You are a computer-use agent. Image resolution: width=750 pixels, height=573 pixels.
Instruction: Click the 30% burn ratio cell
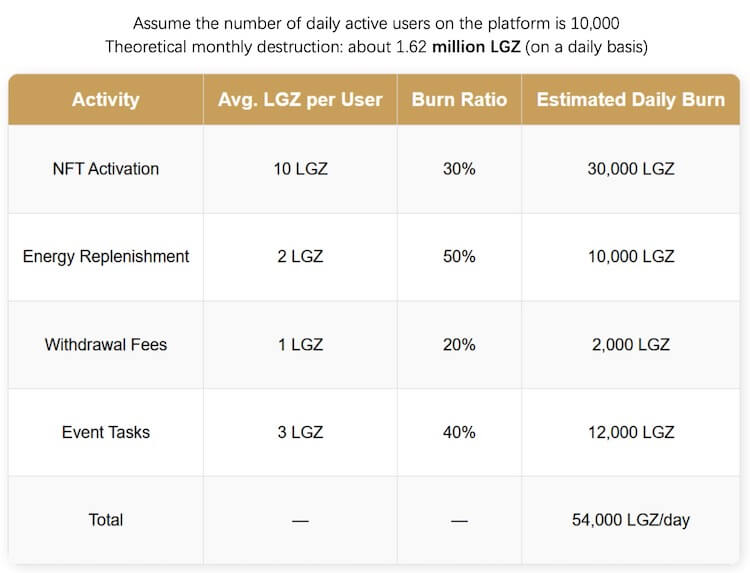coord(459,169)
